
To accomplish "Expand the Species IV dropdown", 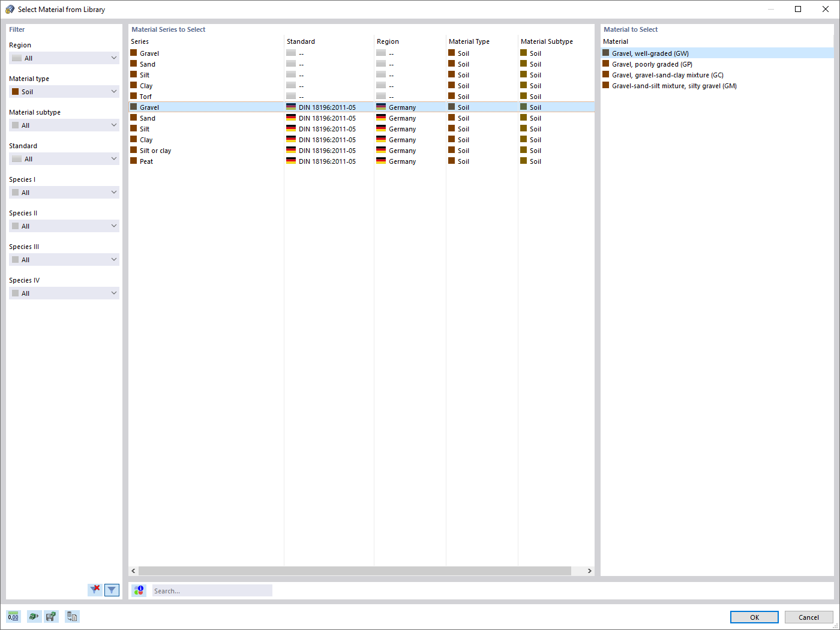I will pyautogui.click(x=64, y=293).
